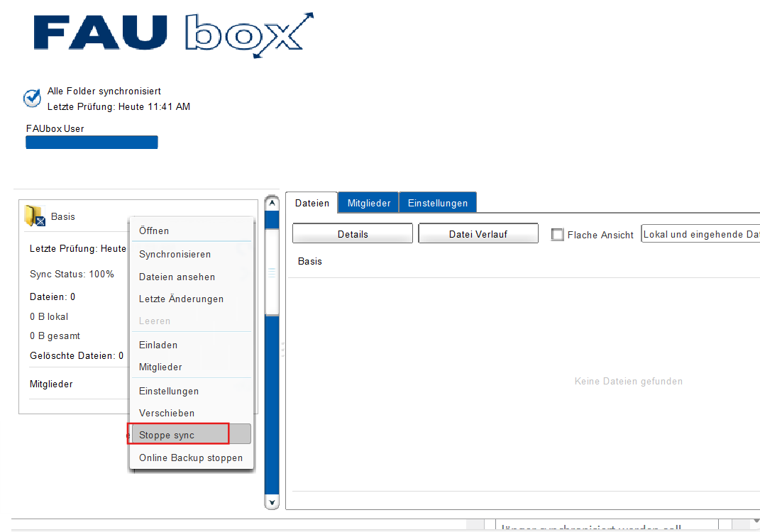Choose Öffnen in the context menu
Viewport: 760px width, 532px height.
coord(192,231)
